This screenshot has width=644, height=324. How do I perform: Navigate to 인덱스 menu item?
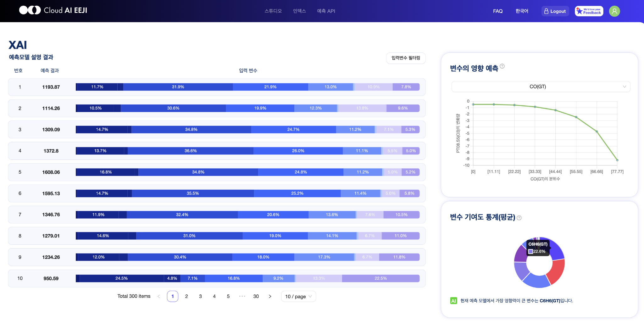click(x=299, y=11)
